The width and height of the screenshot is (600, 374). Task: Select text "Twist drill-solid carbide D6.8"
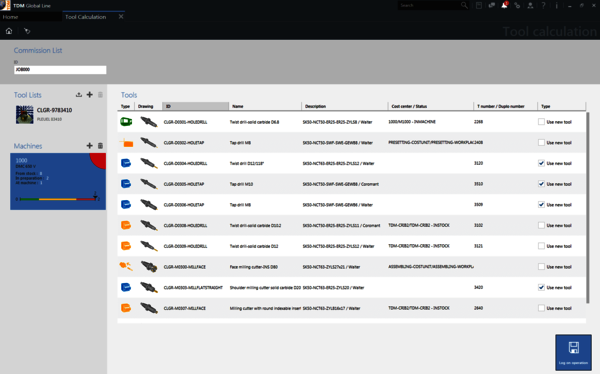(x=254, y=122)
